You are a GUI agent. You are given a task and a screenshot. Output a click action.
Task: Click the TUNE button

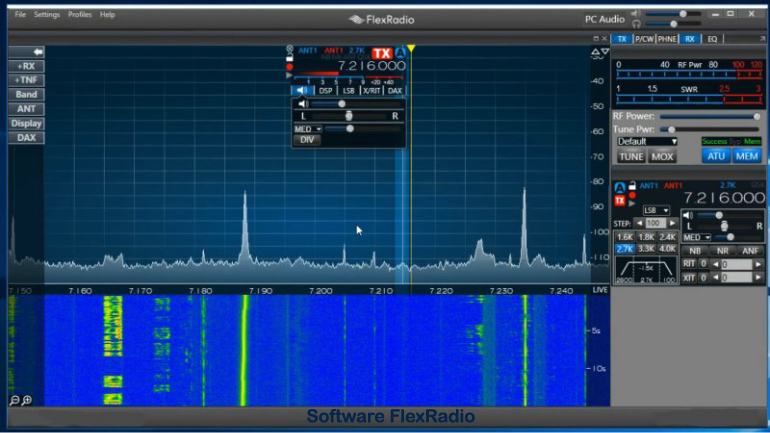[631, 157]
